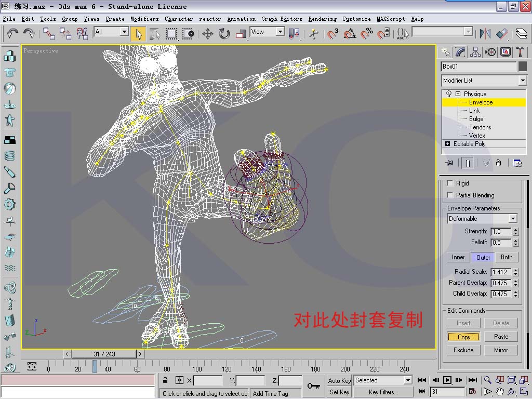Open Select by Name list icon
The height and width of the screenshot is (399, 532).
[x=154, y=34]
